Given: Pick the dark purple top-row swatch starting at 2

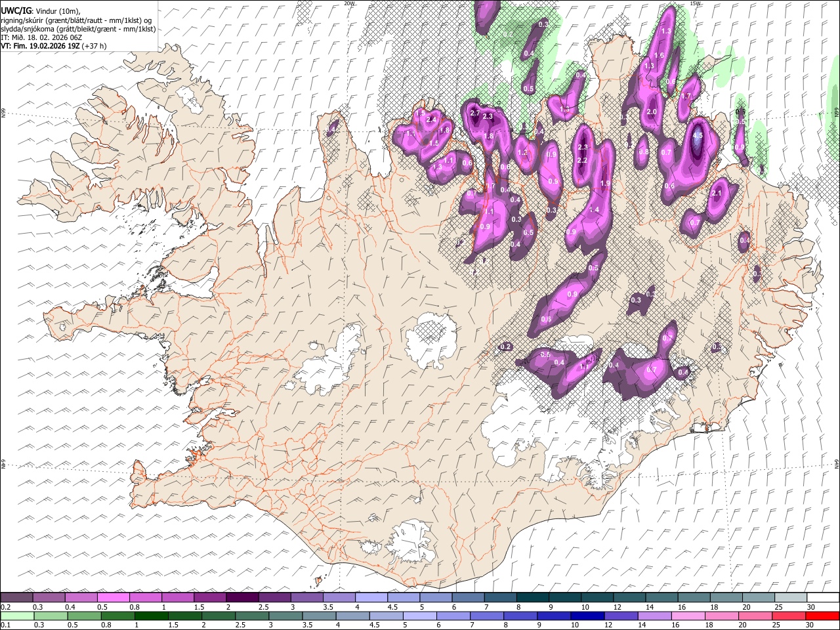Looking at the screenshot, I should 241,598.
